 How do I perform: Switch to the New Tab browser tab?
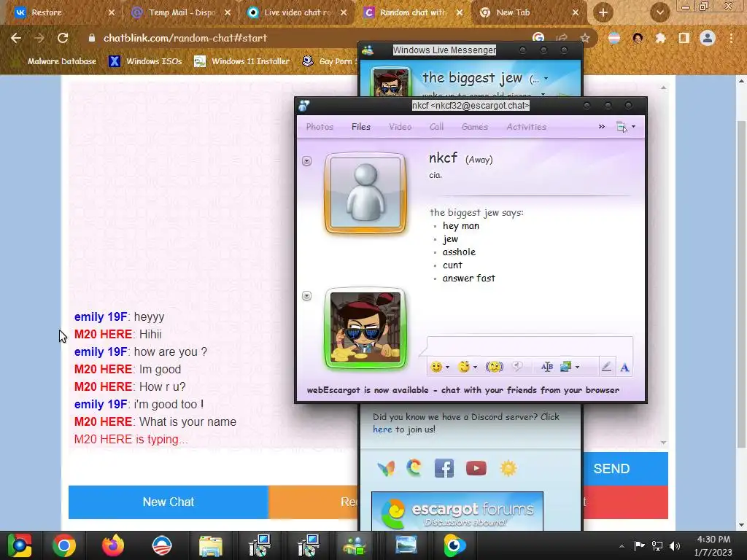click(530, 12)
